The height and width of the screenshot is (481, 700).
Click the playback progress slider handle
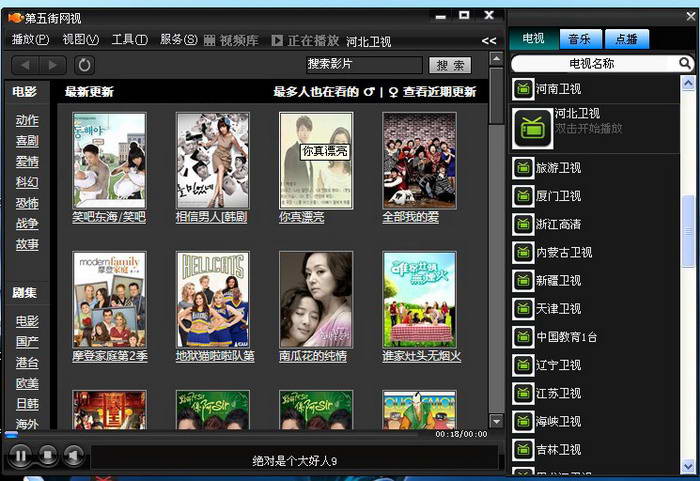click(11, 434)
